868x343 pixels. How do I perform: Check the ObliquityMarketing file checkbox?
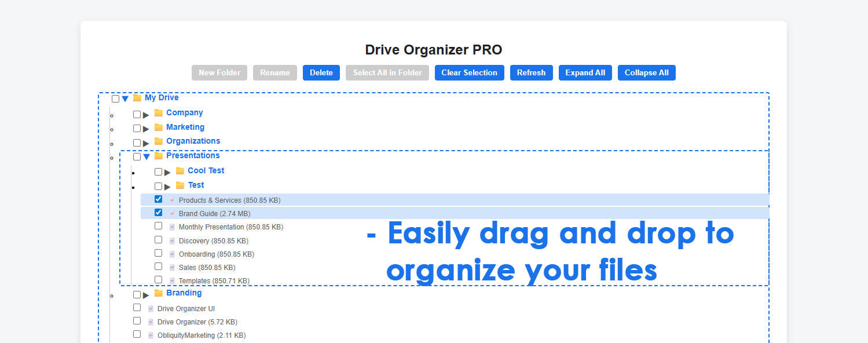137,334
